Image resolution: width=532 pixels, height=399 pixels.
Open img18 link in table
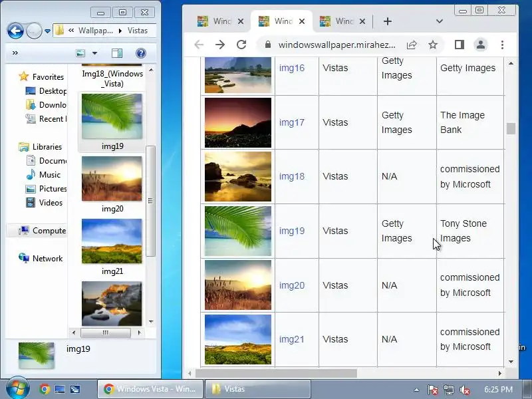[292, 176]
